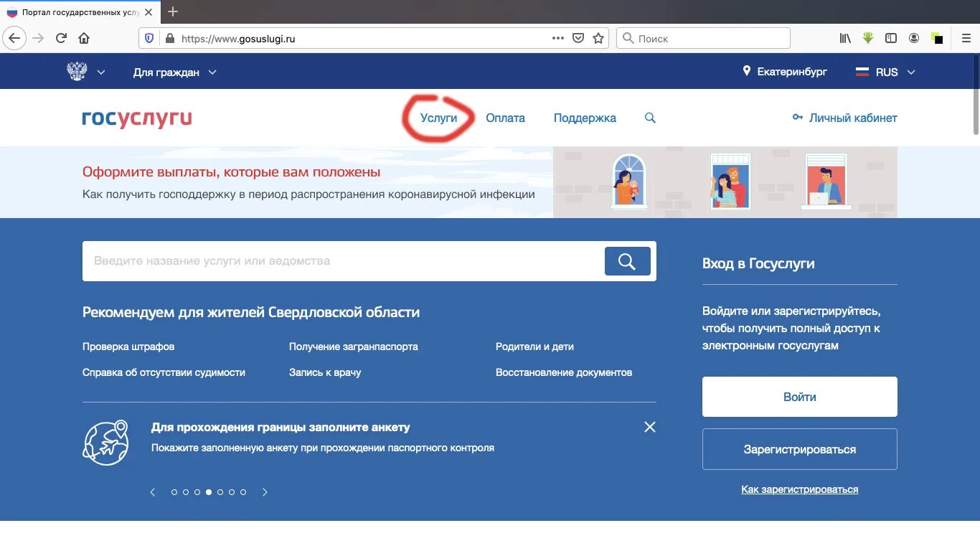Select third carousel indicator dot
The height and width of the screenshot is (551, 980).
[x=197, y=492]
